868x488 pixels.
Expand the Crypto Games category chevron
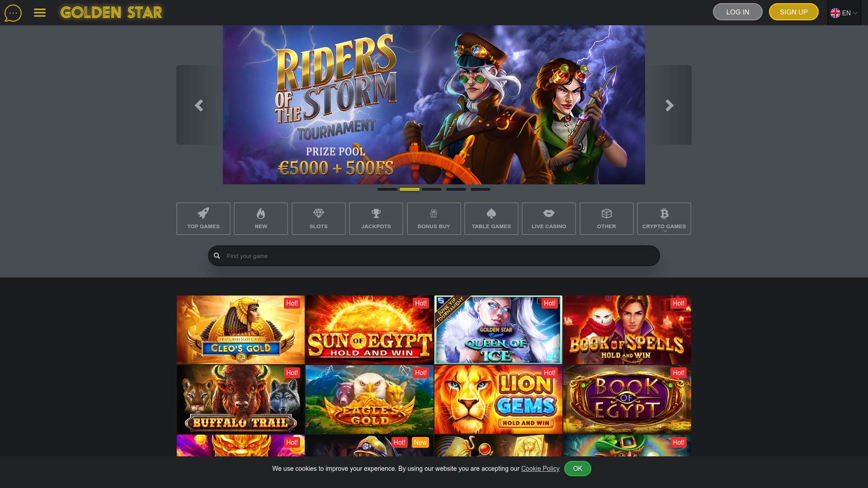click(x=664, y=231)
